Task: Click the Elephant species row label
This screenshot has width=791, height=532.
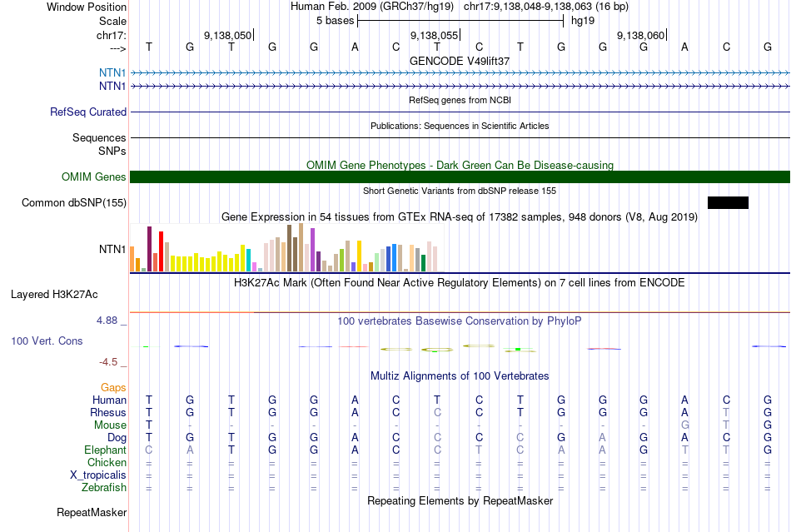Action: [105, 450]
